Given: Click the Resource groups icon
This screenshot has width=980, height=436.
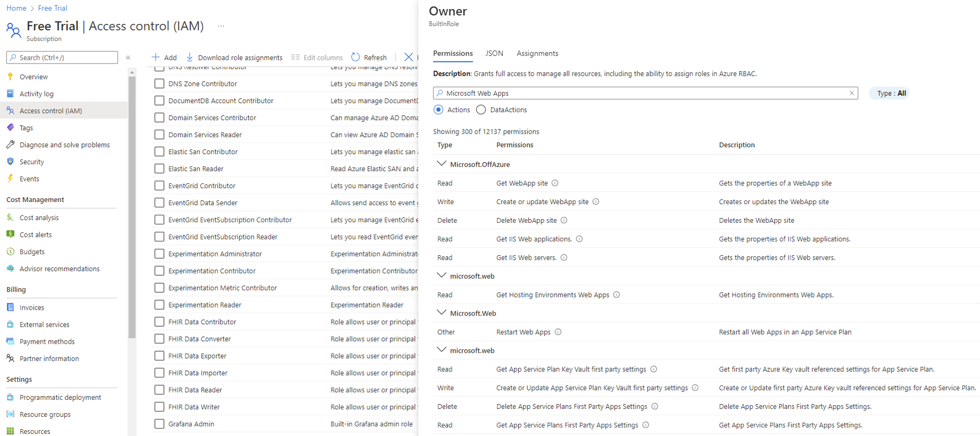Looking at the screenshot, I should click(10, 414).
